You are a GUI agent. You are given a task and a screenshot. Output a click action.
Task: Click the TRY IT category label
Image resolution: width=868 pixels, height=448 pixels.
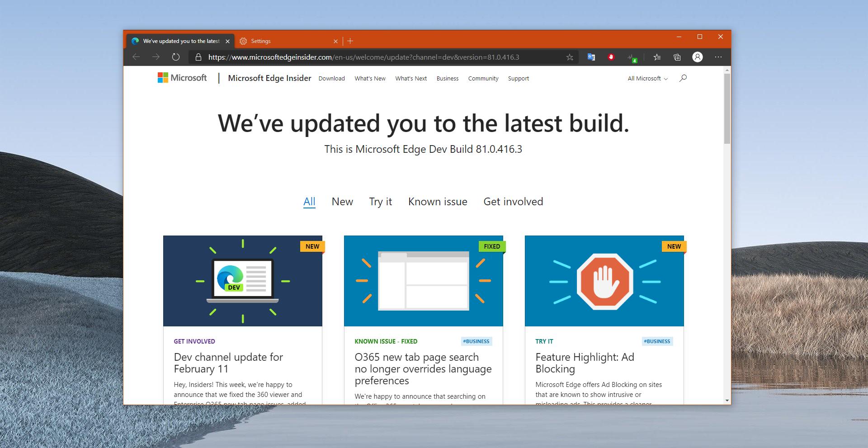[544, 341]
